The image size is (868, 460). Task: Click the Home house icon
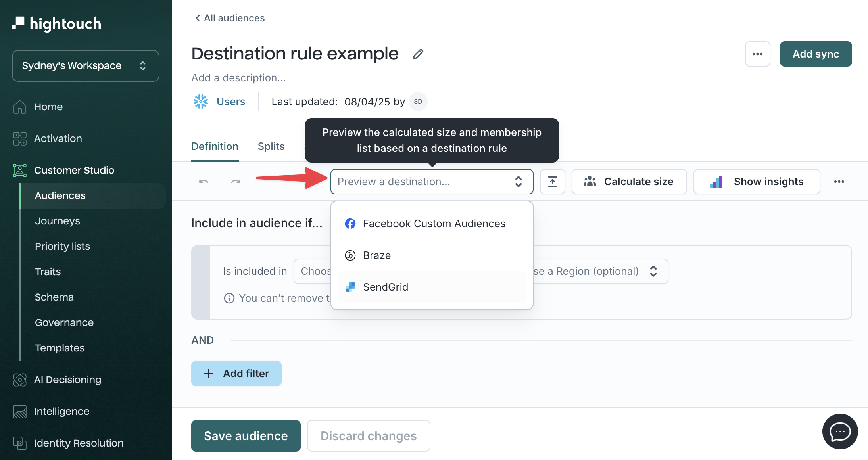pyautogui.click(x=20, y=107)
